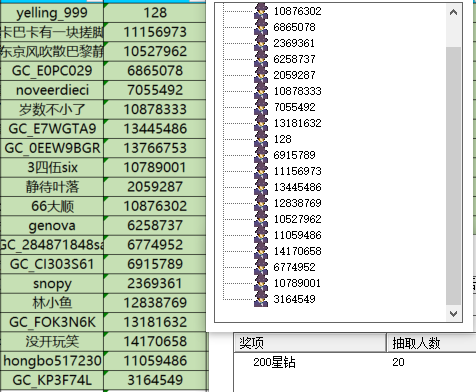Screen dimensions: 476x392
Task: Click the user icon beside 7055492 in tree
Action: [x=261, y=107]
